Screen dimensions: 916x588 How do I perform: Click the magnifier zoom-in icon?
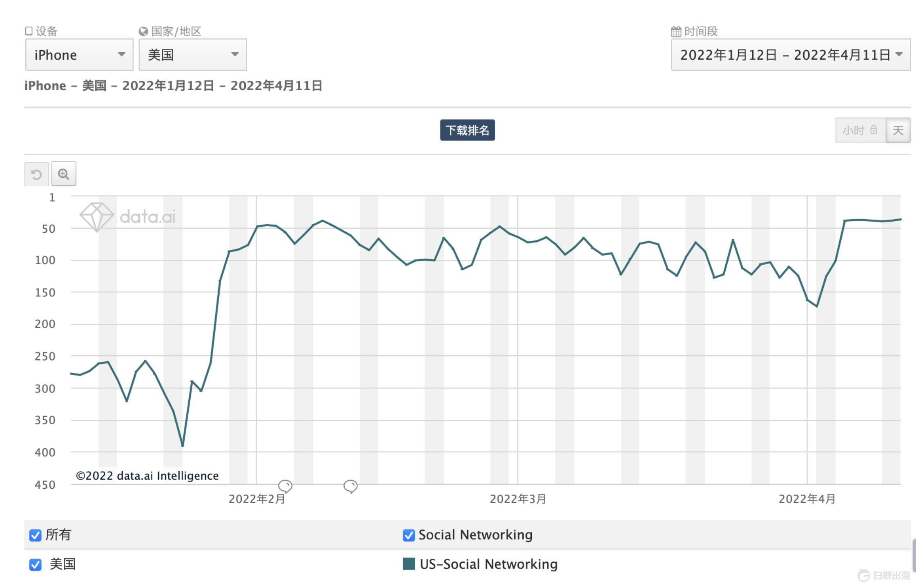(x=64, y=174)
